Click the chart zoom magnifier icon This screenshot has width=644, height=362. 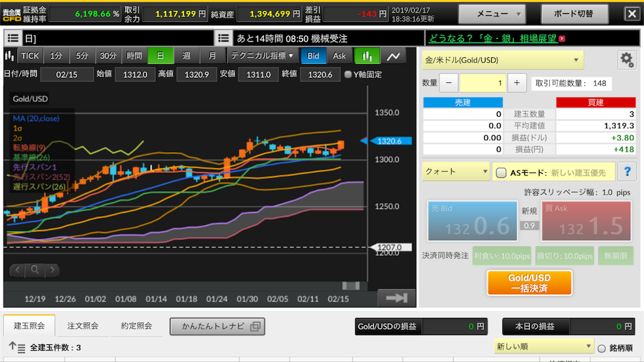pyautogui.click(x=35, y=270)
